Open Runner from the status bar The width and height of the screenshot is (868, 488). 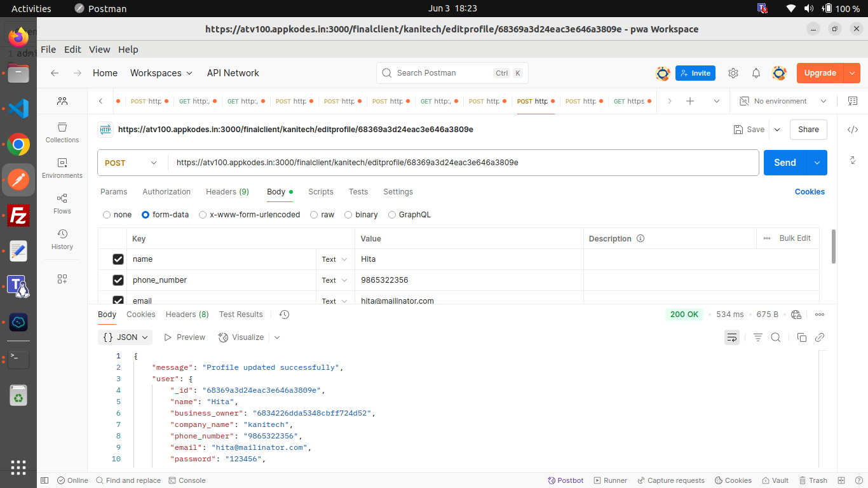coord(610,480)
